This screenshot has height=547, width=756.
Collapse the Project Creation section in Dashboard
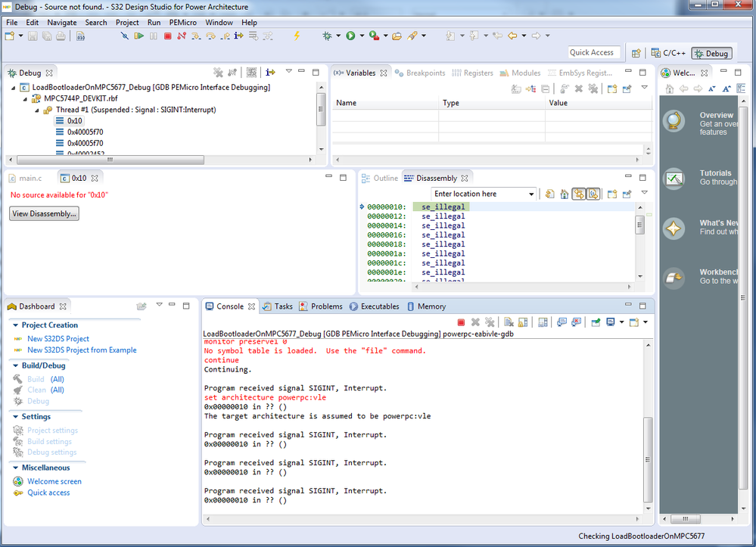(x=15, y=325)
